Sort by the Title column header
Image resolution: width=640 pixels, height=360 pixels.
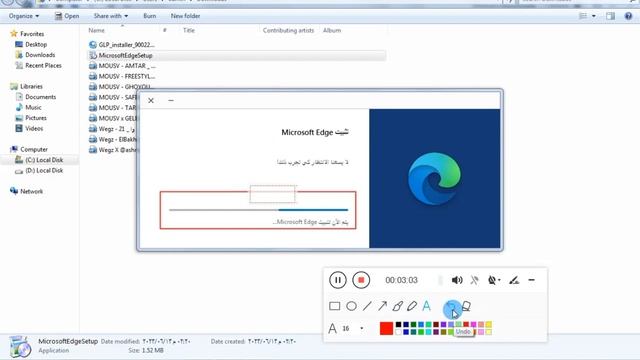[x=189, y=30]
